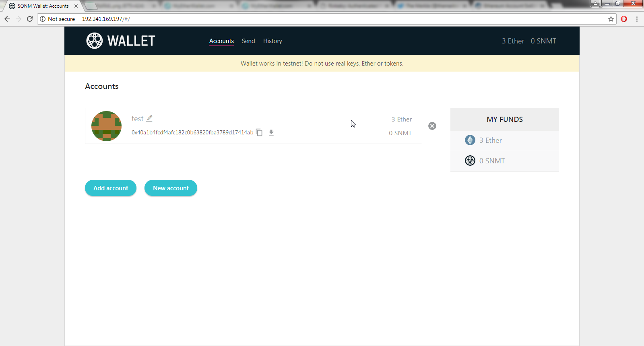Click the Add account button

tap(111, 188)
